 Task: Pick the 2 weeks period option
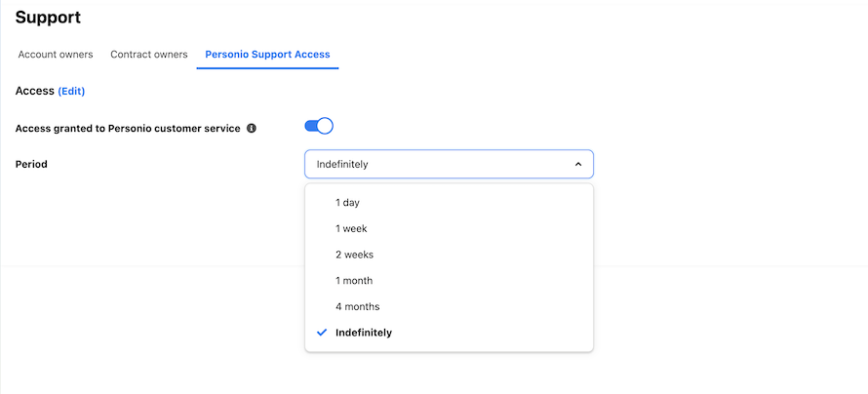pyautogui.click(x=449, y=255)
